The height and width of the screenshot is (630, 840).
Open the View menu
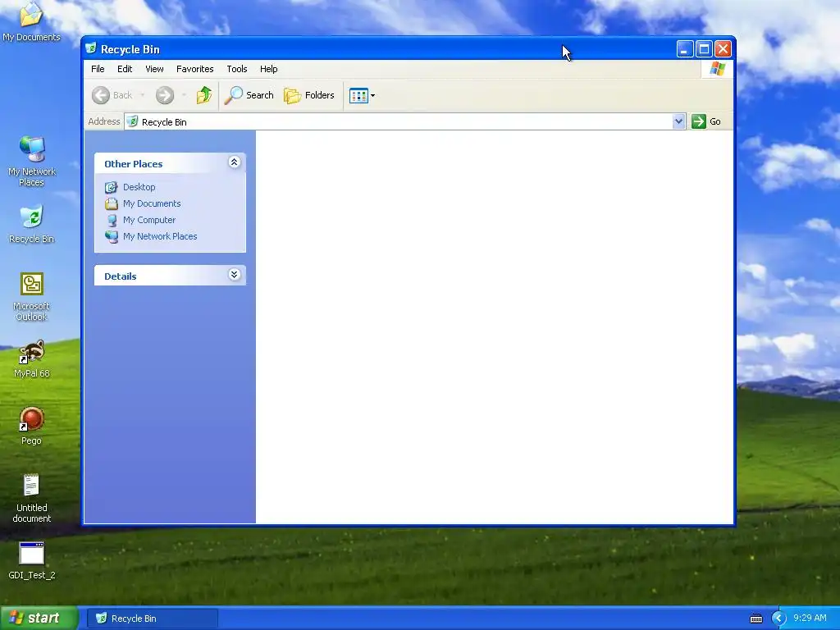coord(154,69)
